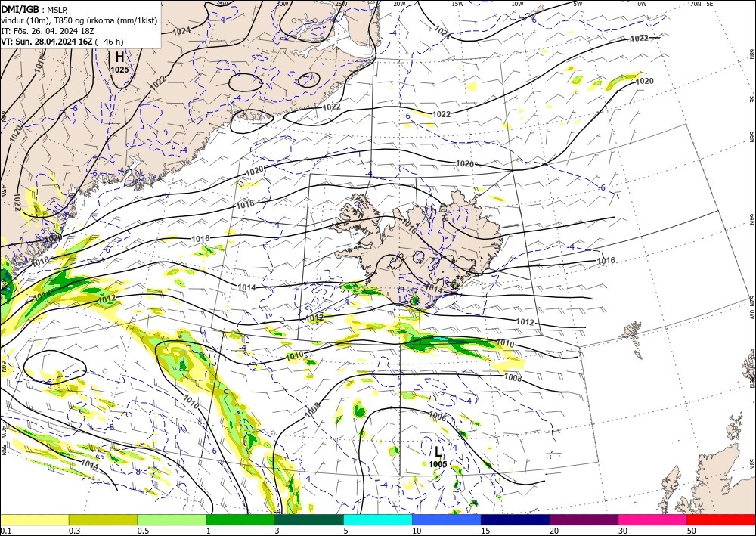Click the legend scale value 0.5
The width and height of the screenshot is (756, 536).
[142, 531]
